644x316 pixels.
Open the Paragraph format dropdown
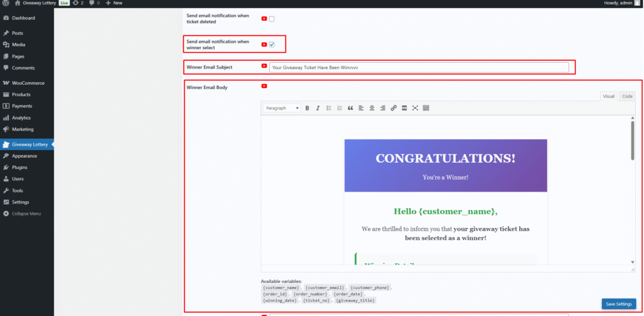[282, 108]
